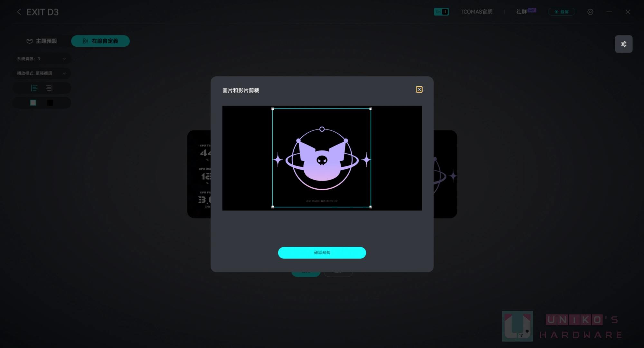Click the 確認裁剪 confirm crop button
The height and width of the screenshot is (348, 644).
[x=322, y=253]
